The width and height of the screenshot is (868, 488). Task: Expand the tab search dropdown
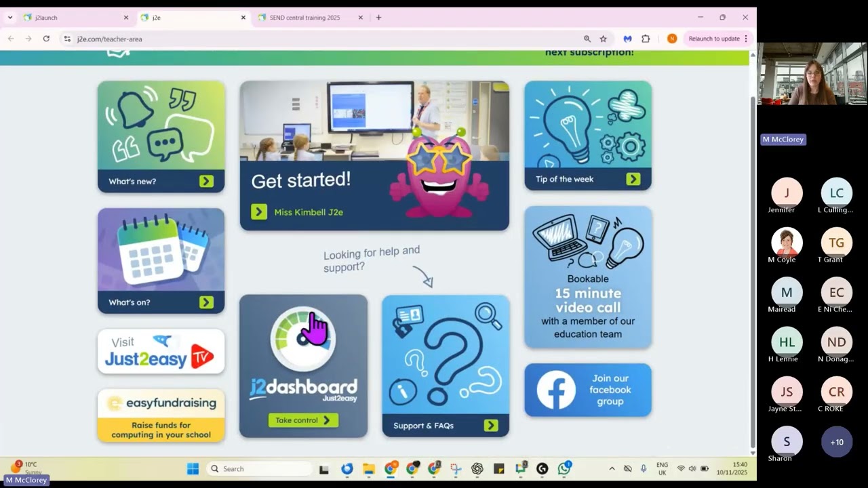[x=9, y=18]
